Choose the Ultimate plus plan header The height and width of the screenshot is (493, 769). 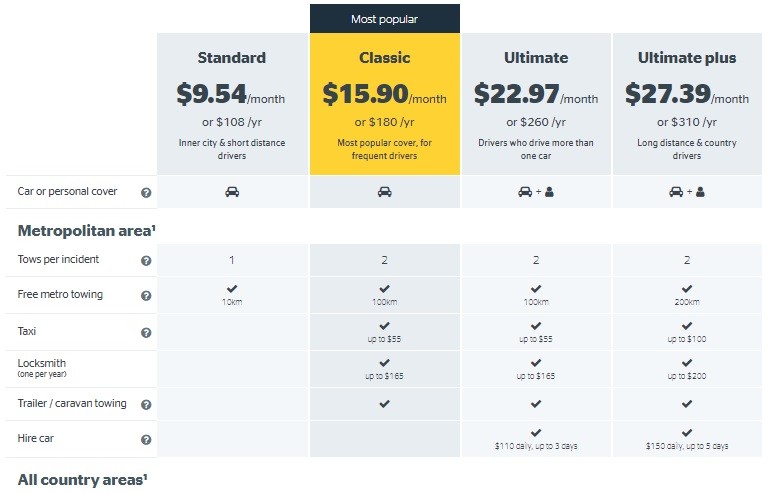(x=687, y=58)
